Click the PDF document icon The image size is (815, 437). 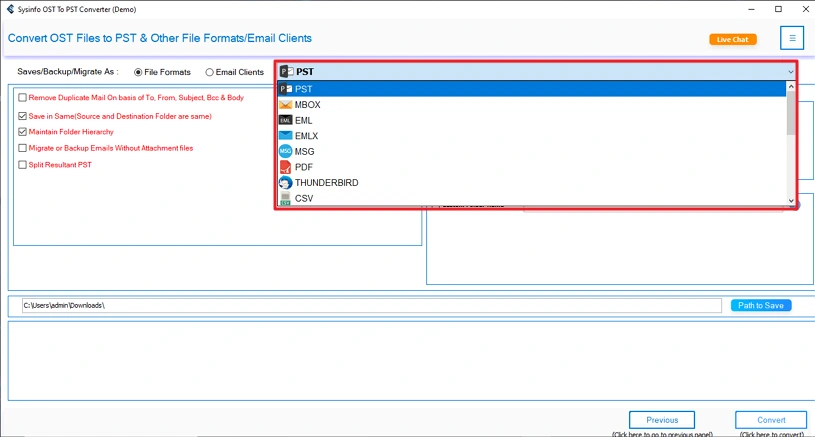click(x=285, y=167)
